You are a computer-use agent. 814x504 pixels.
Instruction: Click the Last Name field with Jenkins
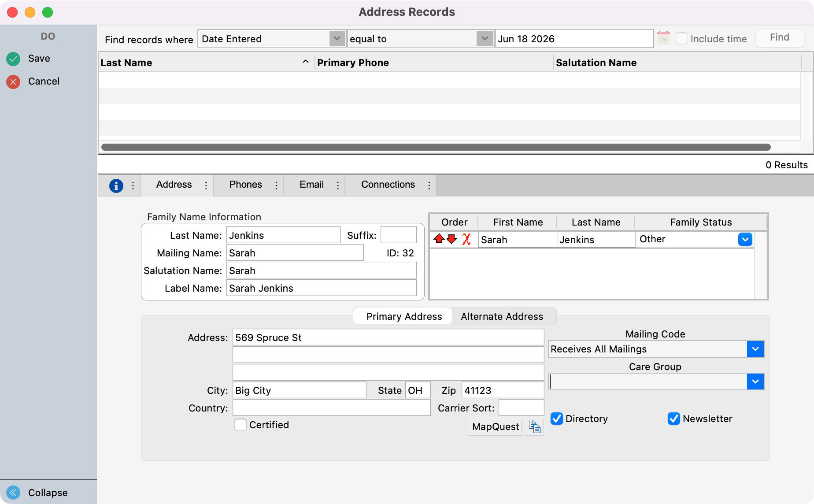284,235
